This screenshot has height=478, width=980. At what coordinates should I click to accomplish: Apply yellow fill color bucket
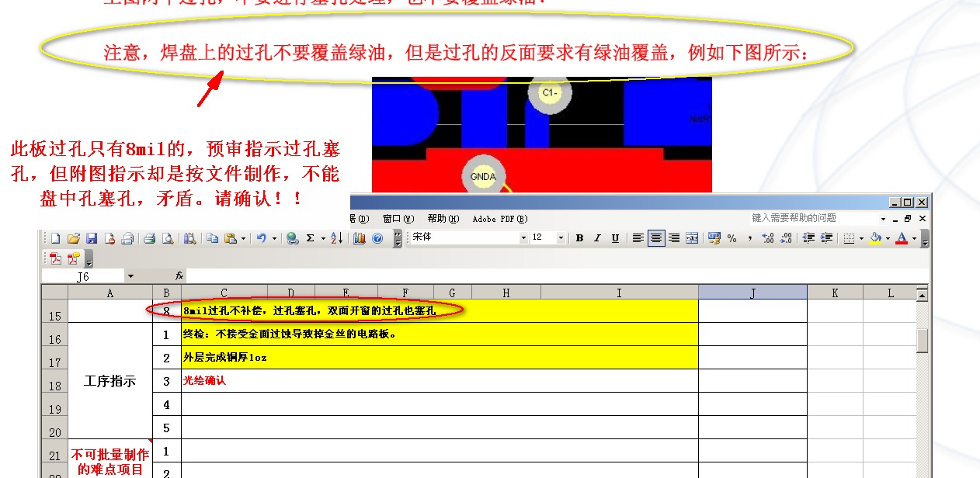[x=875, y=238]
